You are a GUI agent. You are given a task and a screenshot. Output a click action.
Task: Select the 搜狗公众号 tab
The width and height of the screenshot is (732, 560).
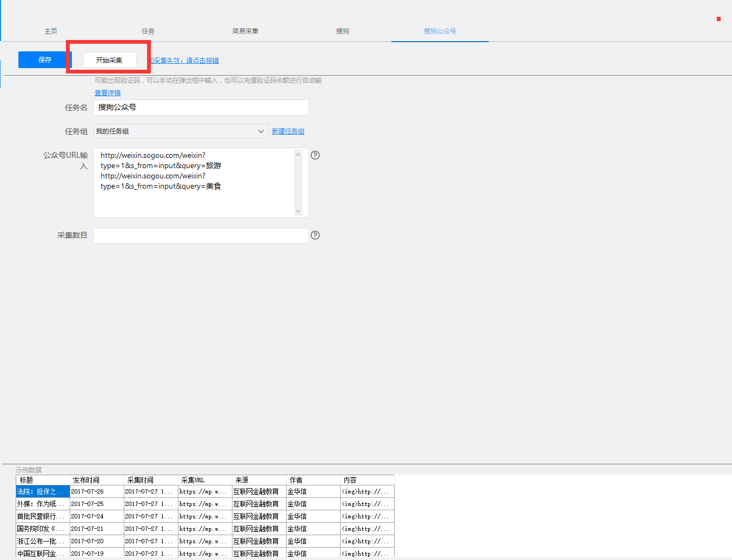[440, 31]
